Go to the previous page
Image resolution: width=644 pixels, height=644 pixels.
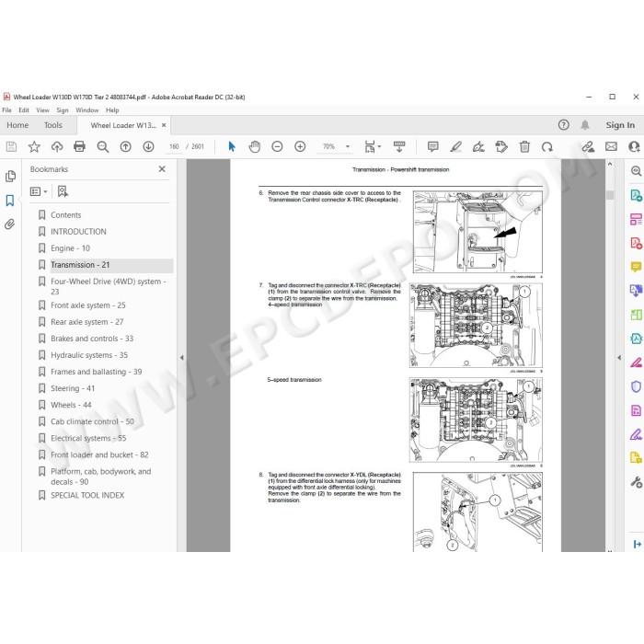click(x=125, y=146)
